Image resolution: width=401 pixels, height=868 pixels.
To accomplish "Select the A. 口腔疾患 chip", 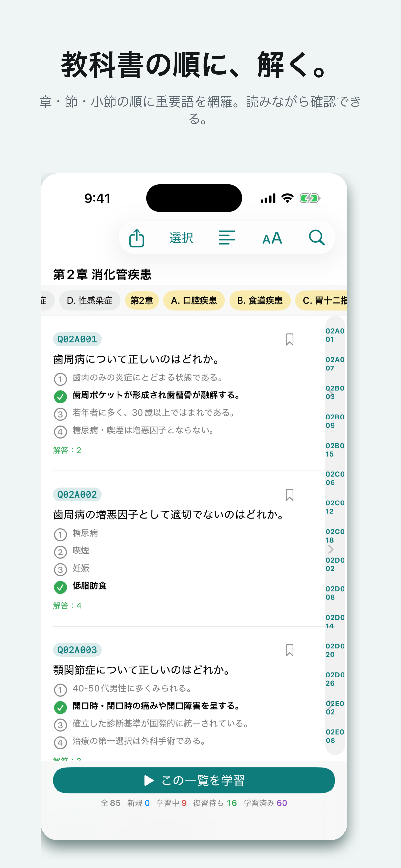I will pyautogui.click(x=194, y=300).
